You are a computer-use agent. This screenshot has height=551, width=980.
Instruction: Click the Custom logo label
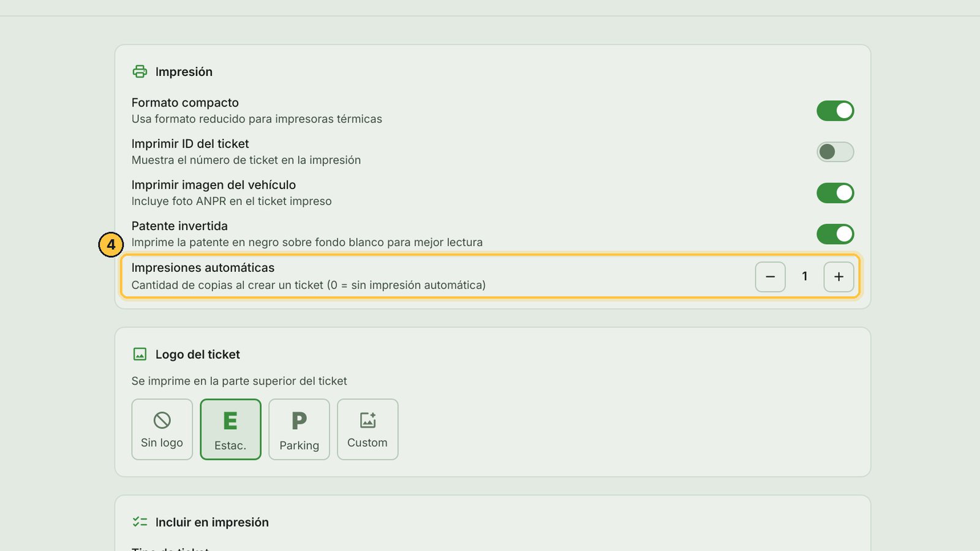coord(367,443)
